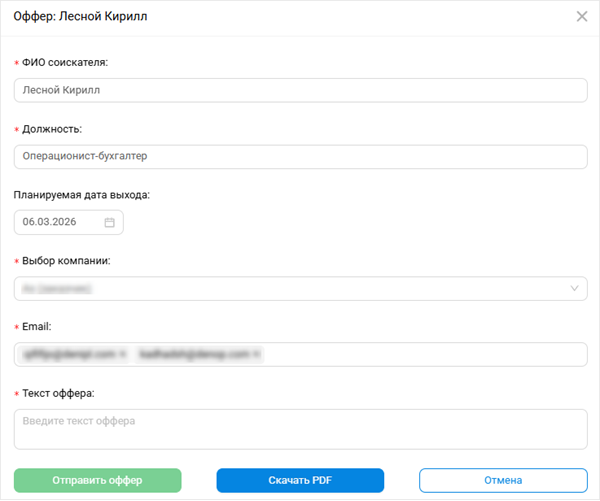
Task: Close the offer dialog with the X
Action: [x=582, y=16]
